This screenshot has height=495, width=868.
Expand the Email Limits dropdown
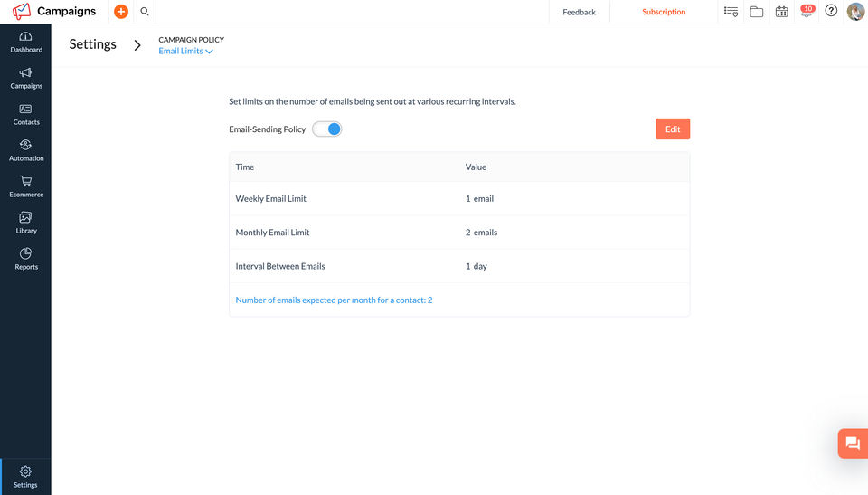[185, 52]
